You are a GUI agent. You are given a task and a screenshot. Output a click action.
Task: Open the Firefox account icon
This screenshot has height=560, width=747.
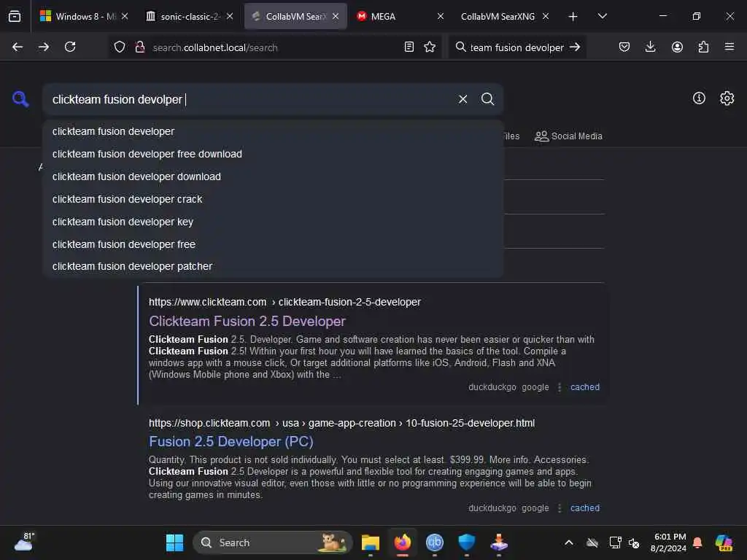pos(677,47)
